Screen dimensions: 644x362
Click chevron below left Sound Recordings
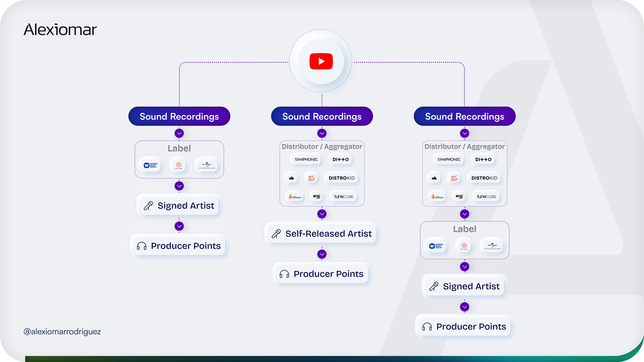[x=179, y=133]
